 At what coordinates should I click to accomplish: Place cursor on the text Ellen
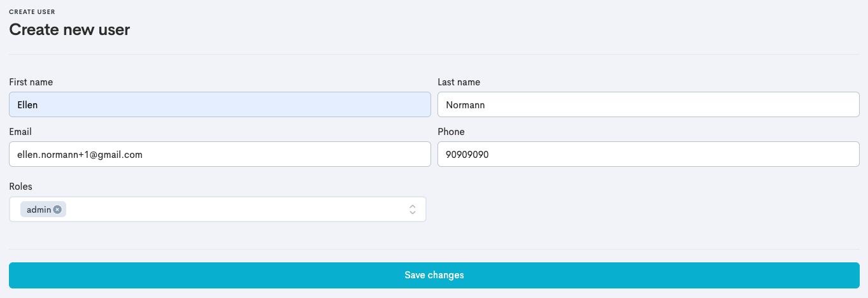[x=27, y=105]
